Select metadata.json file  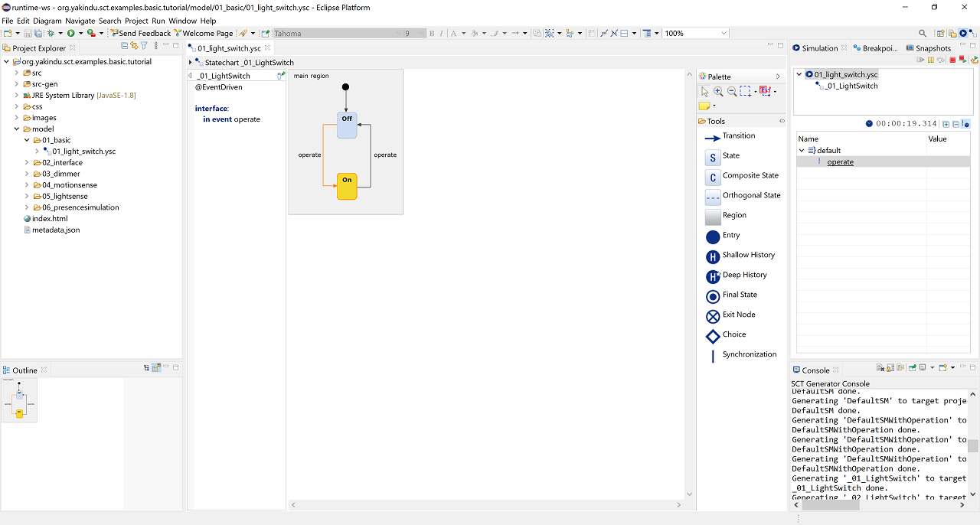pyautogui.click(x=51, y=230)
